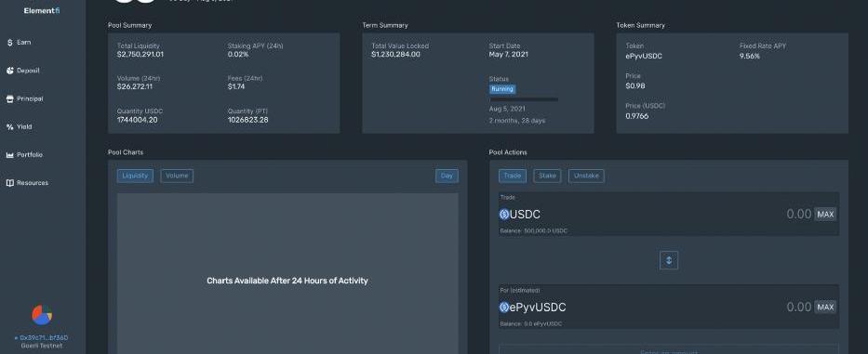Screen dimensions: 868x354
Task: Open the Portfolio chart icon
Action: pos(10,155)
